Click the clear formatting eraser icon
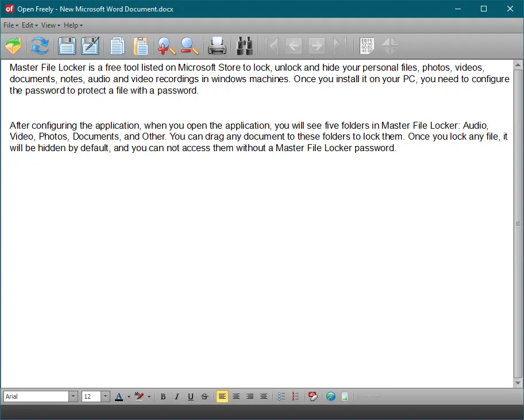524x420 pixels. point(313,396)
